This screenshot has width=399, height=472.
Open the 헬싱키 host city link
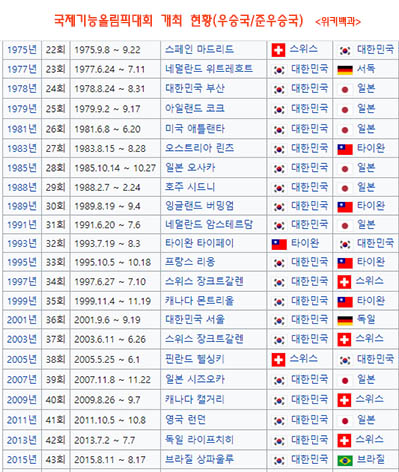coord(210,359)
